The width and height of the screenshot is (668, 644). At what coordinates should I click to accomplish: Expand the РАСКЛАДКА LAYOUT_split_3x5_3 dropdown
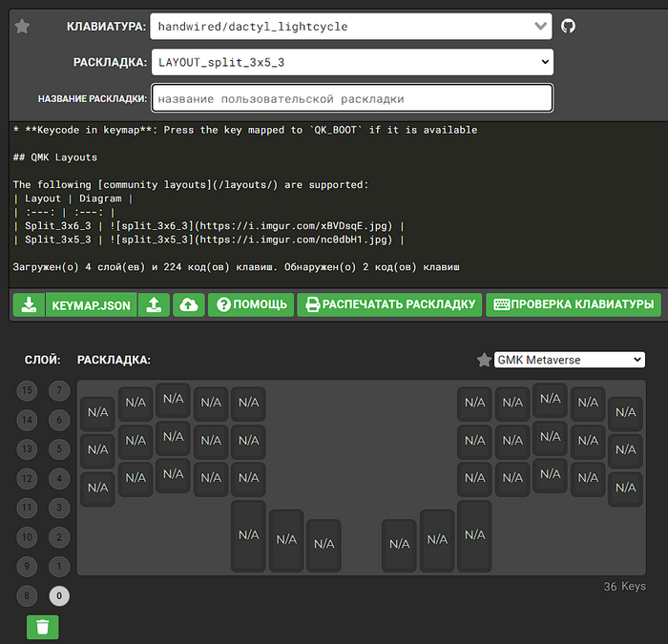pyautogui.click(x=352, y=62)
